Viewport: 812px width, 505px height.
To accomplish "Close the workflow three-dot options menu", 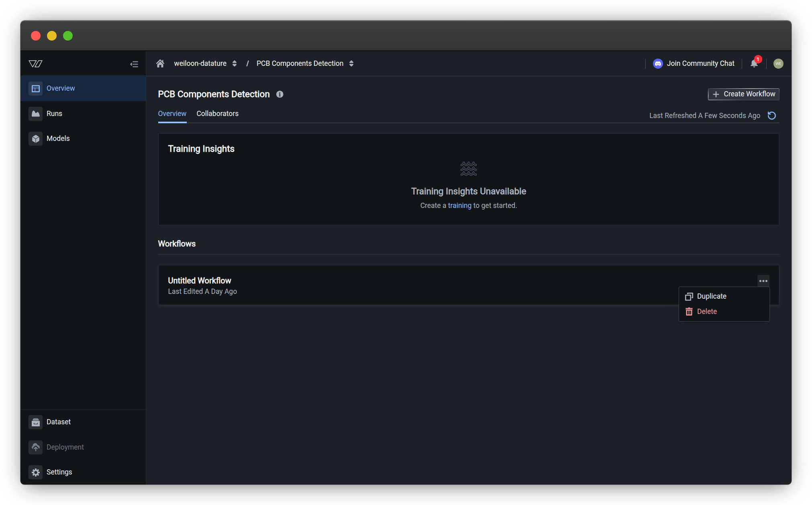I will [x=763, y=281].
